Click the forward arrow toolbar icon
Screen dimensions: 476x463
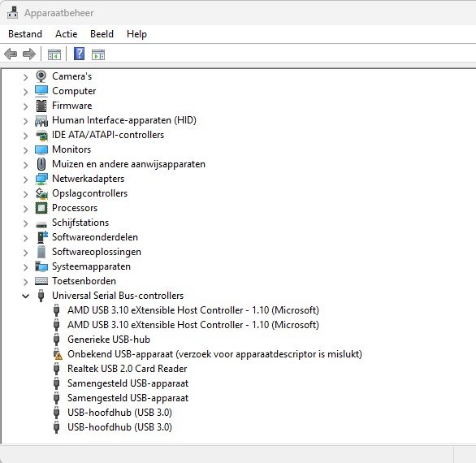pos(29,54)
